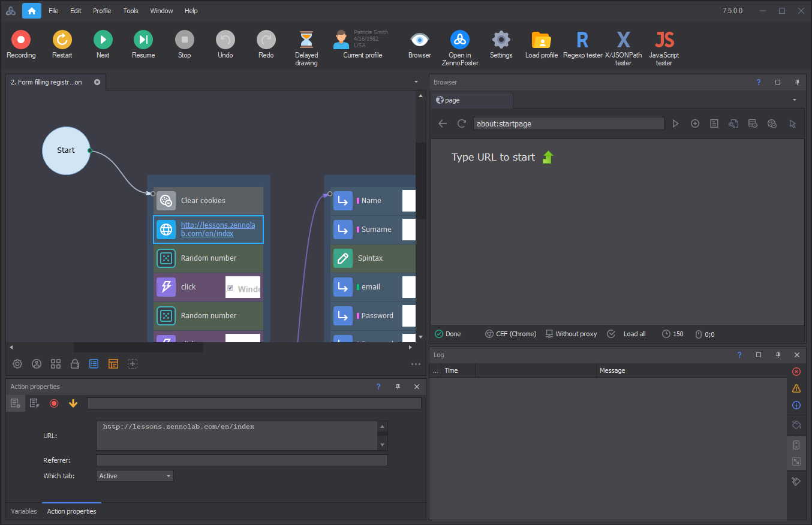812x525 pixels.
Task: Click the Recording button in toolbar
Action: point(21,40)
